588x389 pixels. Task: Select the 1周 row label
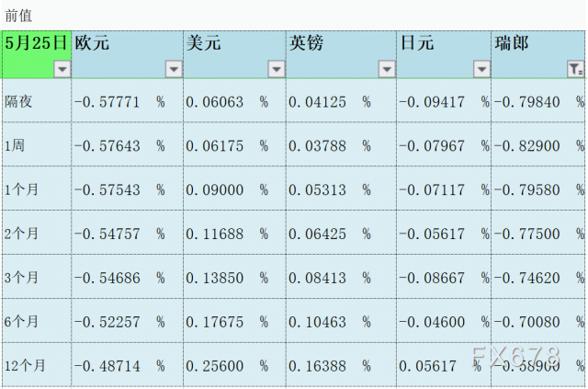37,144
